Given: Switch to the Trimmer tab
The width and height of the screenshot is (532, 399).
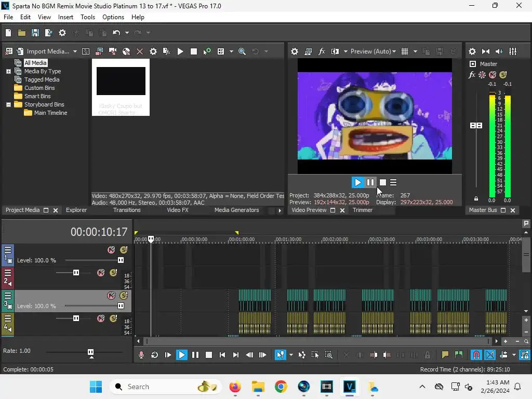Looking at the screenshot, I should (x=362, y=210).
